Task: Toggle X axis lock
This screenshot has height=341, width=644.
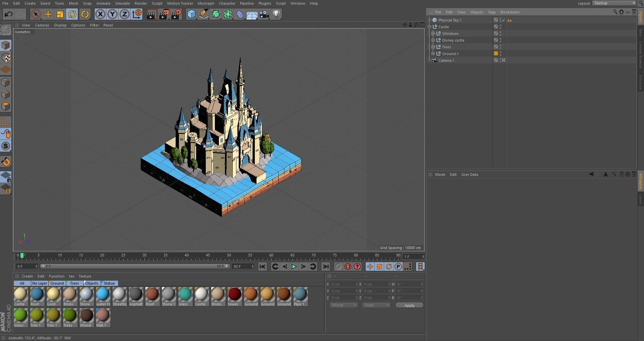Action: click(100, 14)
